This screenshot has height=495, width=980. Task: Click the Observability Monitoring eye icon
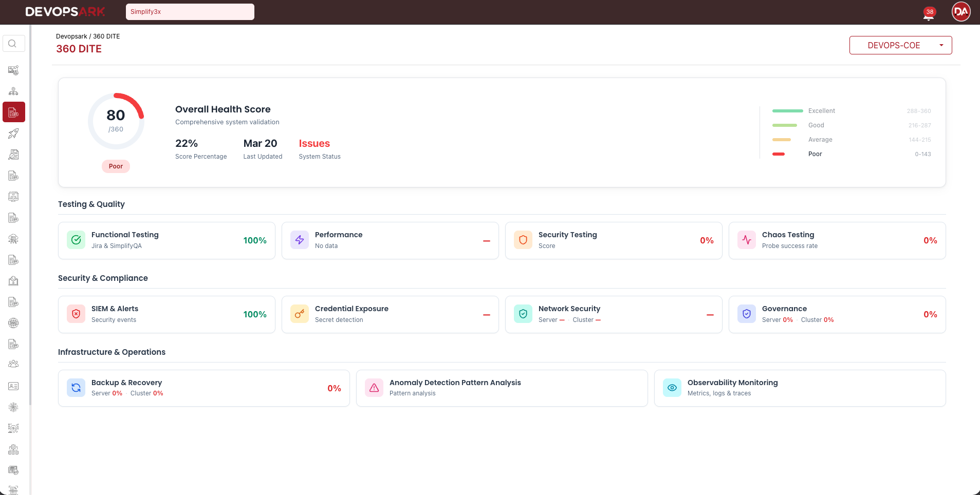coord(672,388)
